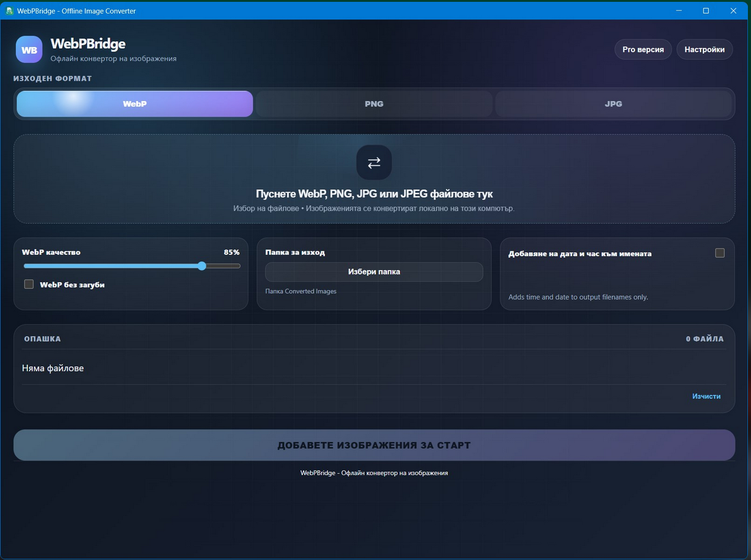The height and width of the screenshot is (560, 751).
Task: Click the 85% quality value
Action: click(232, 252)
